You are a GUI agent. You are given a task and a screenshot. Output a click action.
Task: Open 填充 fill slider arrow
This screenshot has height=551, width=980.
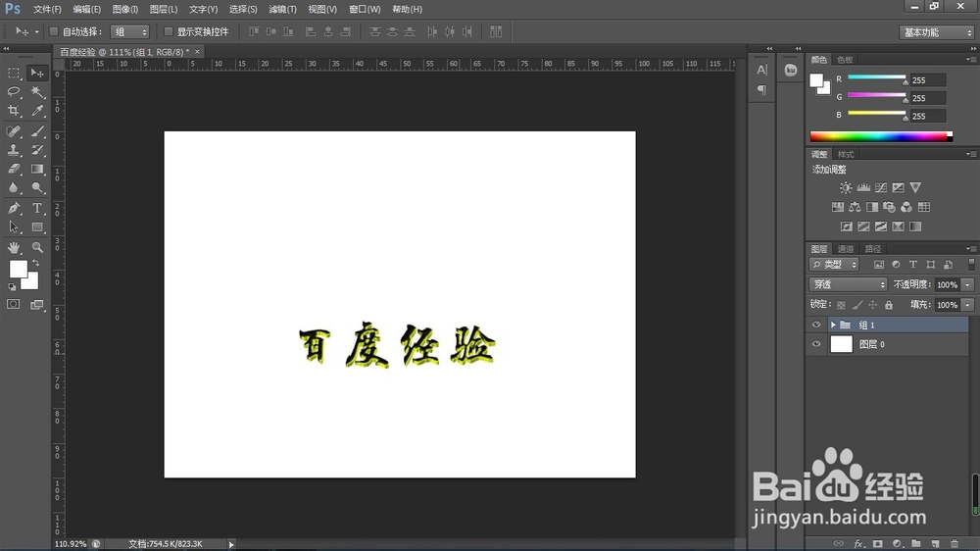[967, 305]
